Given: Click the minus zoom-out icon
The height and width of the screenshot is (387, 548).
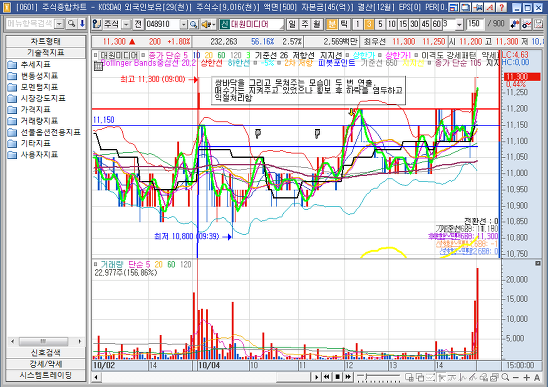Looking at the screenshot, I should click(x=516, y=377).
